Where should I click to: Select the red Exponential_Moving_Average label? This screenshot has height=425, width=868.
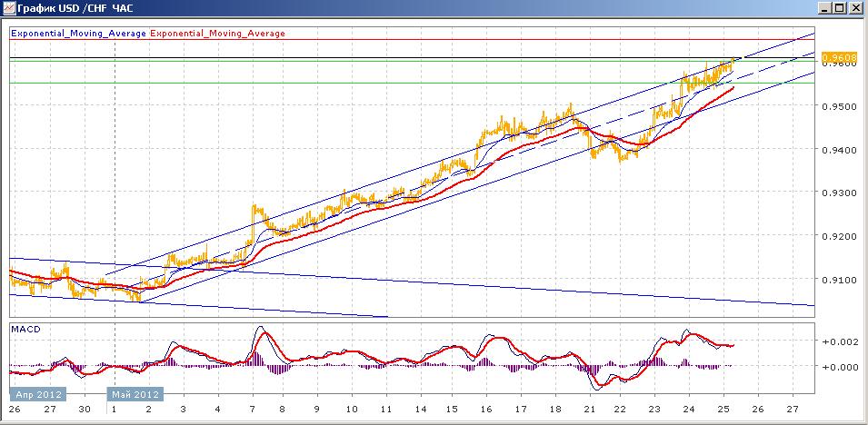(217, 34)
